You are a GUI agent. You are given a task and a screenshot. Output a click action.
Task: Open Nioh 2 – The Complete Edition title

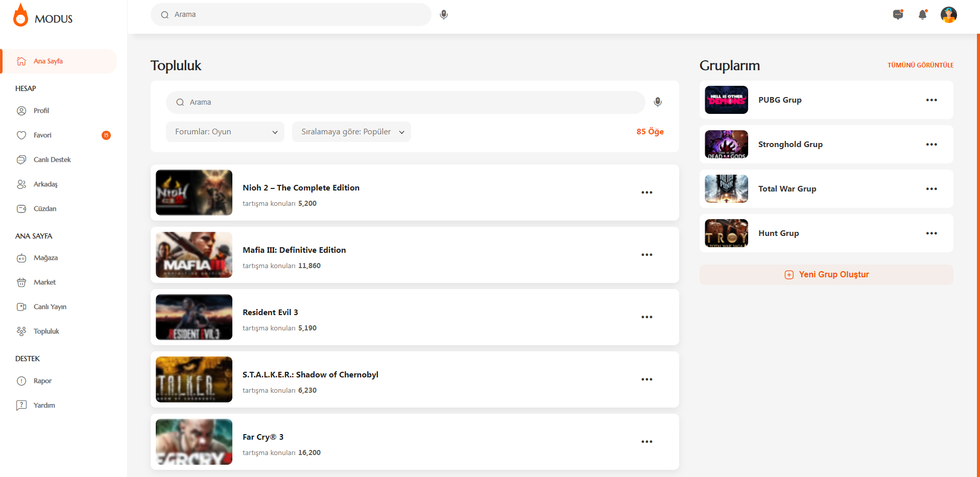click(301, 188)
